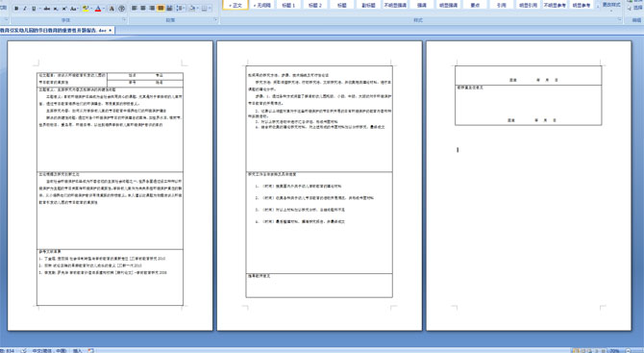
Task: Click the shading paint bucket icon
Action: (x=192, y=8)
